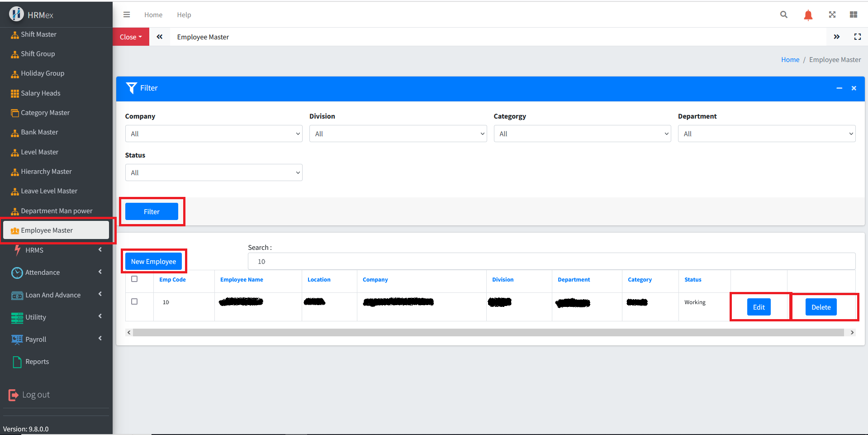Check the select-all checkbox in table header
The image size is (868, 435).
pyautogui.click(x=134, y=279)
